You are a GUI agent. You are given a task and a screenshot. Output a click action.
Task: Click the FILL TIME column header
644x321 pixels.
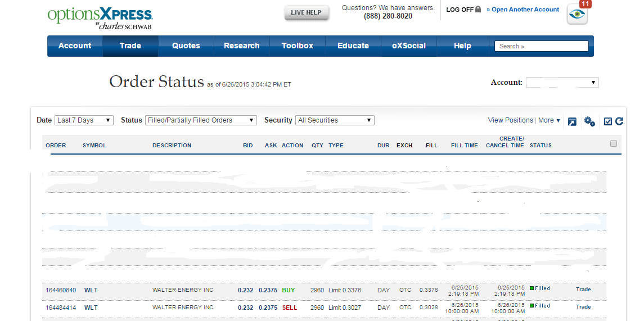click(465, 145)
